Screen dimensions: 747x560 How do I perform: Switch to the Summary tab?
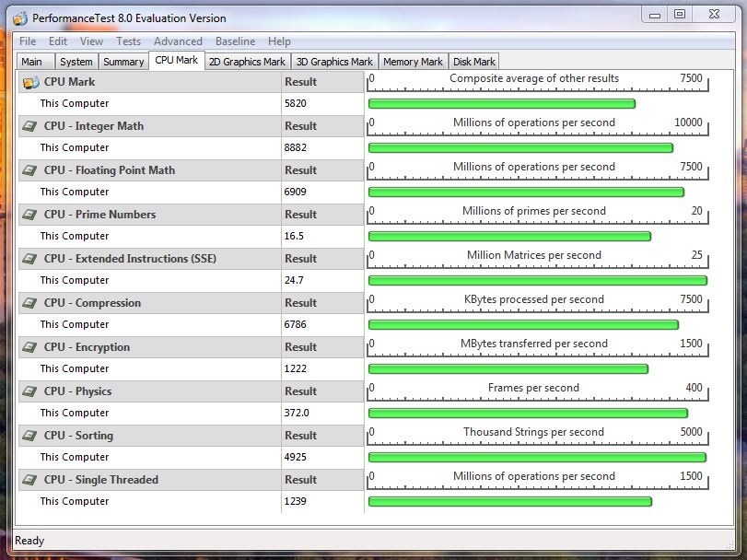(x=123, y=62)
